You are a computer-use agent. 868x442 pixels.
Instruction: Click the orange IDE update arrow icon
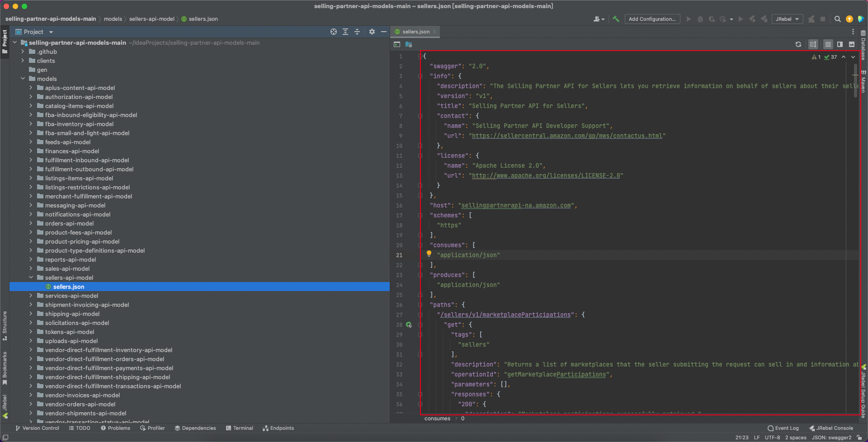click(849, 19)
